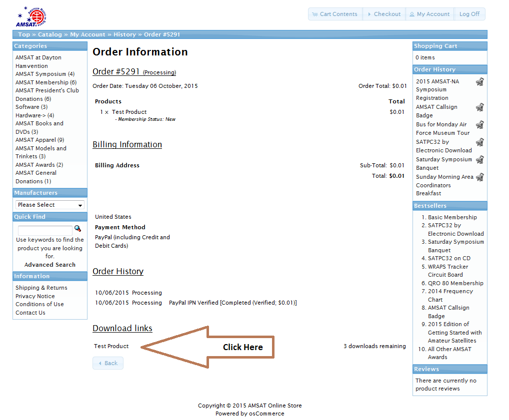Open AMSAT Callsign Badge bestseller
The width and height of the screenshot is (509, 420).
click(448, 312)
